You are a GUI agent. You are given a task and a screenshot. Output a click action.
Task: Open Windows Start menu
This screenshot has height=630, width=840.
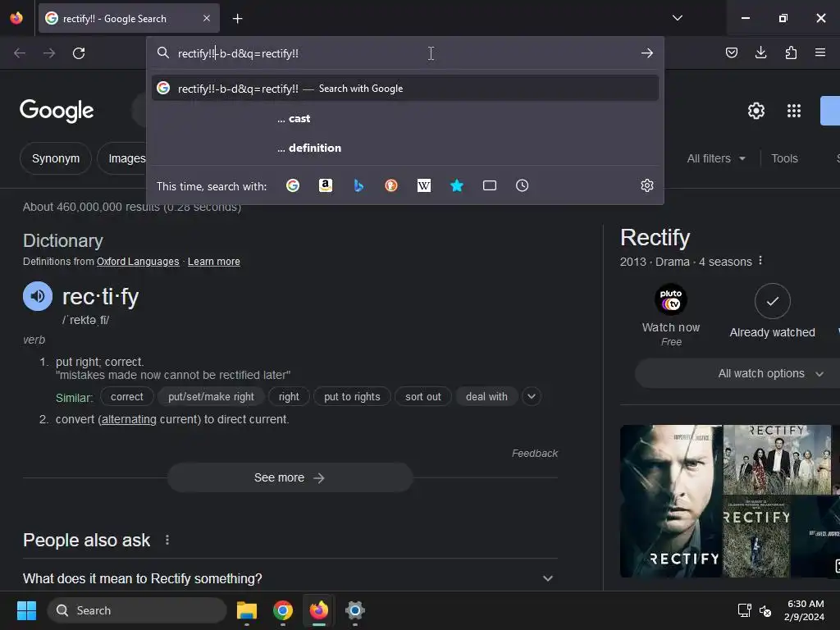[26, 610]
